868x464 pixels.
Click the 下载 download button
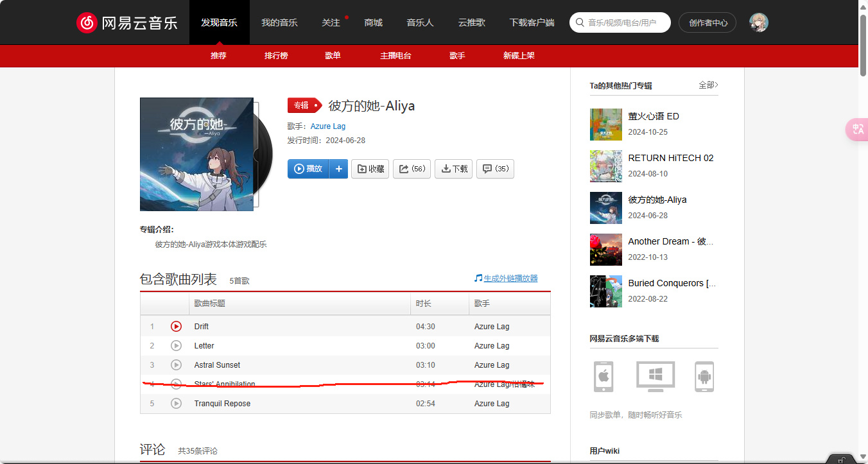point(454,169)
